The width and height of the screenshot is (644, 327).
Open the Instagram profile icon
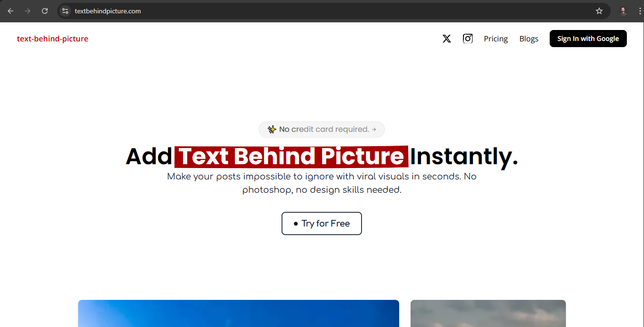[468, 39]
